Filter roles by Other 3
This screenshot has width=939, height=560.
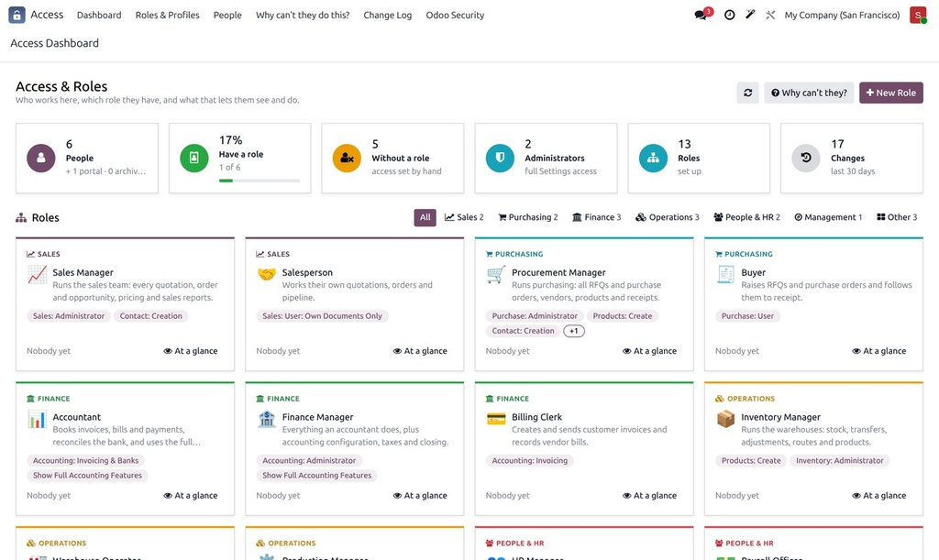coord(897,217)
